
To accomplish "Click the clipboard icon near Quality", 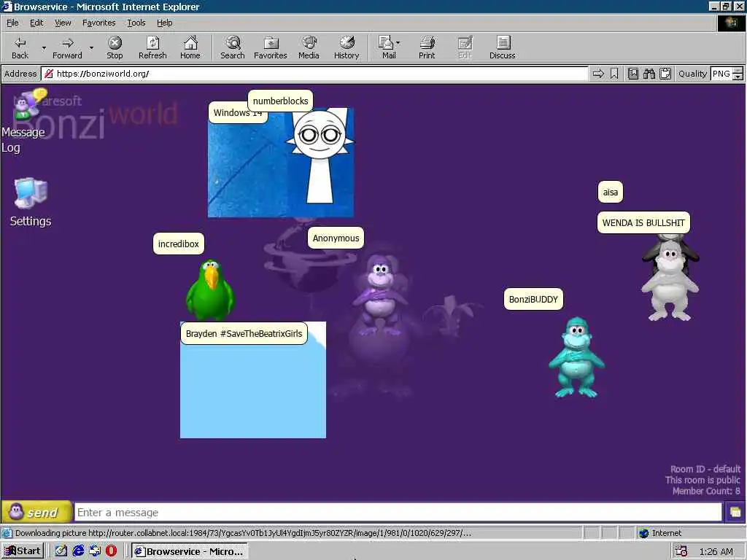I will point(665,74).
